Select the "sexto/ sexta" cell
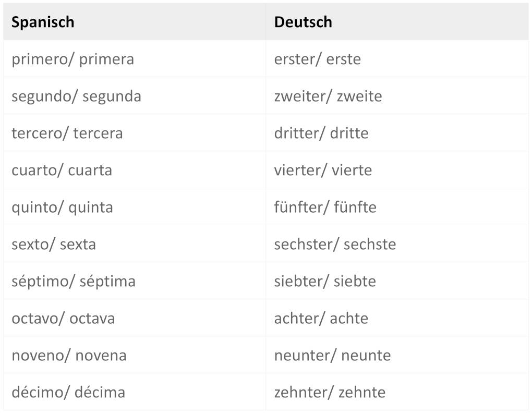This screenshot has height=414, width=532. 54,244
